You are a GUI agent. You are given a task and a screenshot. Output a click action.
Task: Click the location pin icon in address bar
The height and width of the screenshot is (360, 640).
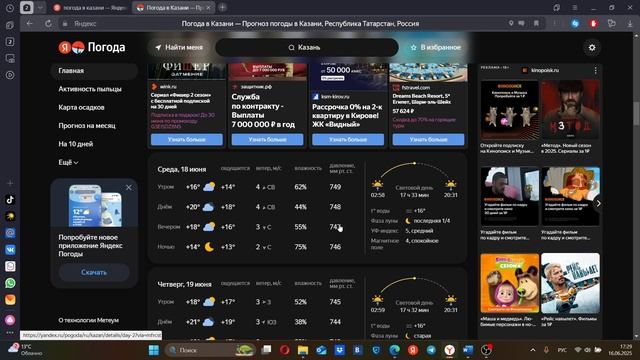pyautogui.click(x=511, y=23)
